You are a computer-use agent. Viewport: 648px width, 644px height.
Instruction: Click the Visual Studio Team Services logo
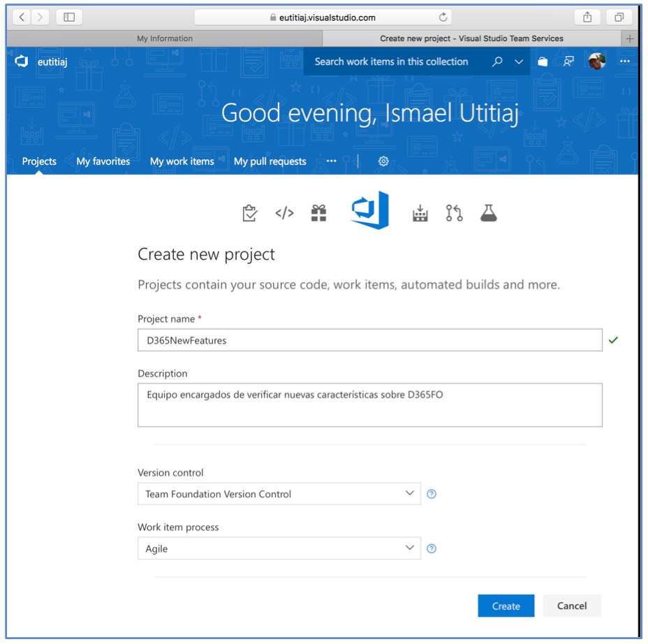click(22, 61)
